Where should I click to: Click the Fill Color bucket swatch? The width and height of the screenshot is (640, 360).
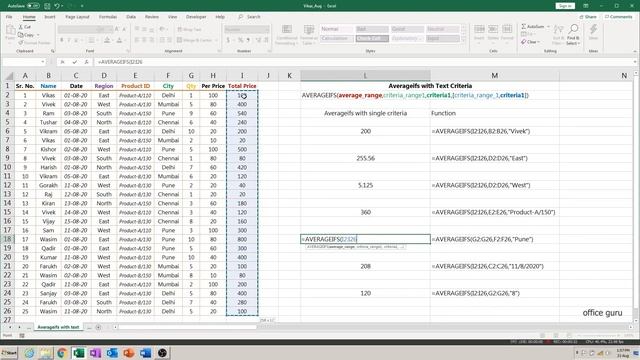coord(107,40)
